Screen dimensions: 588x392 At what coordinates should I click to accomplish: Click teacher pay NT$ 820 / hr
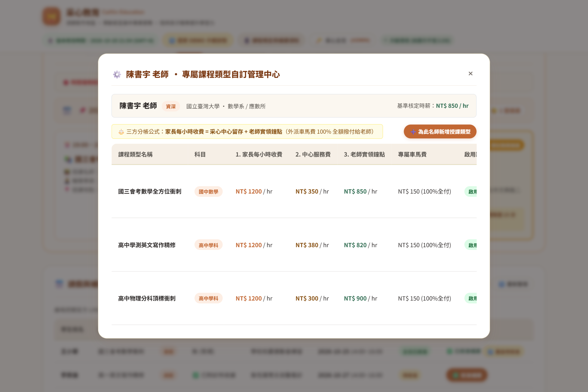pos(360,245)
